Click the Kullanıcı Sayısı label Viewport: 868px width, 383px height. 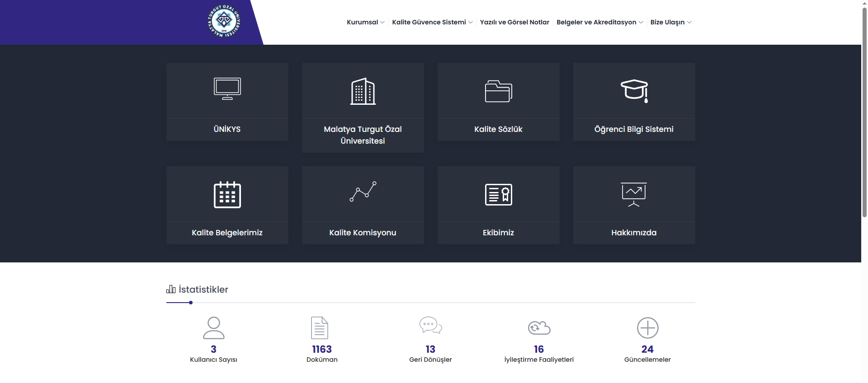click(213, 360)
